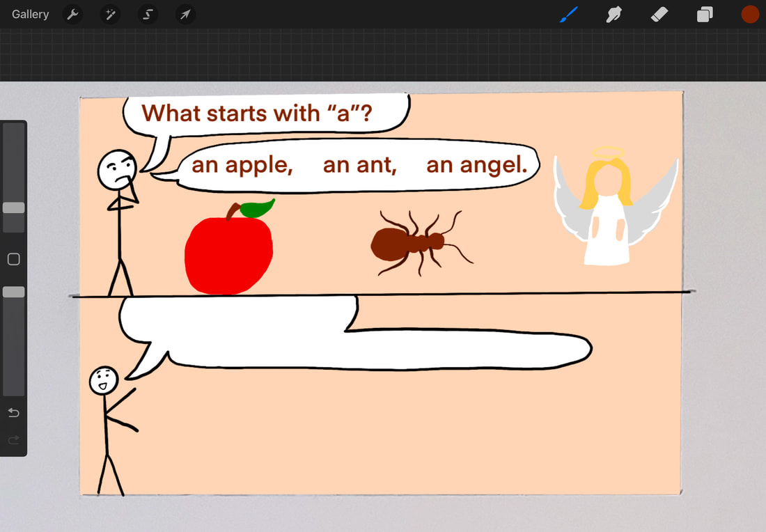Click the text 'What starts with "a"?'

257,114
